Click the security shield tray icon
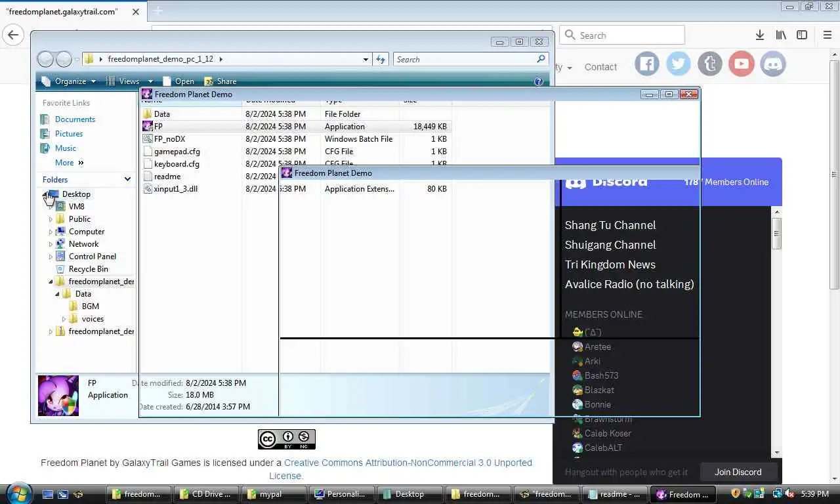Screen dimensions: 840x504 coord(735,493)
